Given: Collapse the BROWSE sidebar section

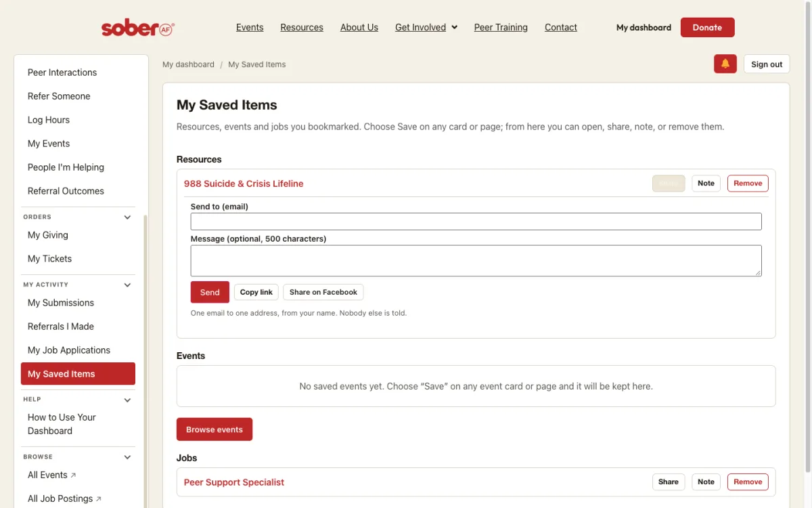Looking at the screenshot, I should pos(127,457).
